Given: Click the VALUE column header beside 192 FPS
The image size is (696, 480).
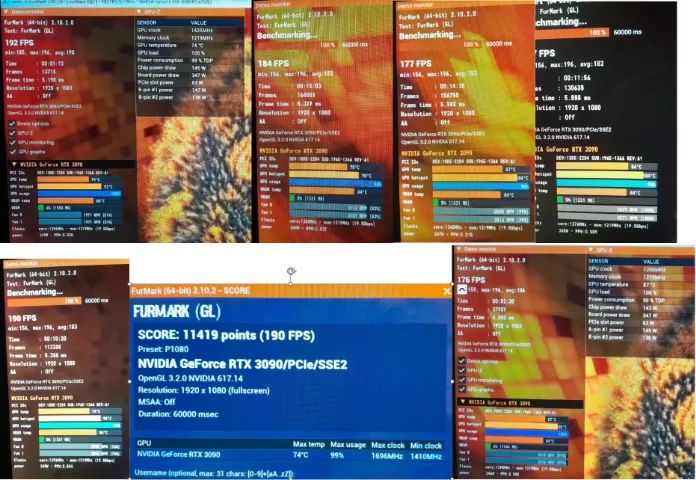Looking at the screenshot, I should pos(198,23).
